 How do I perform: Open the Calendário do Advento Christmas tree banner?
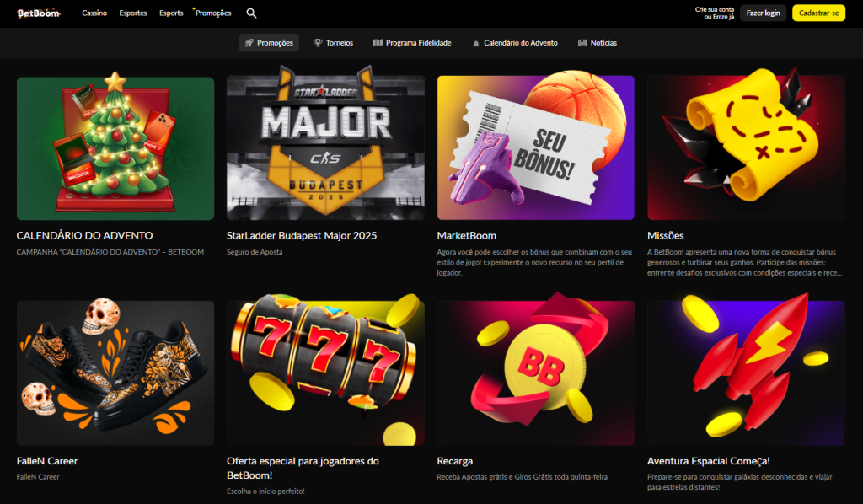115,148
